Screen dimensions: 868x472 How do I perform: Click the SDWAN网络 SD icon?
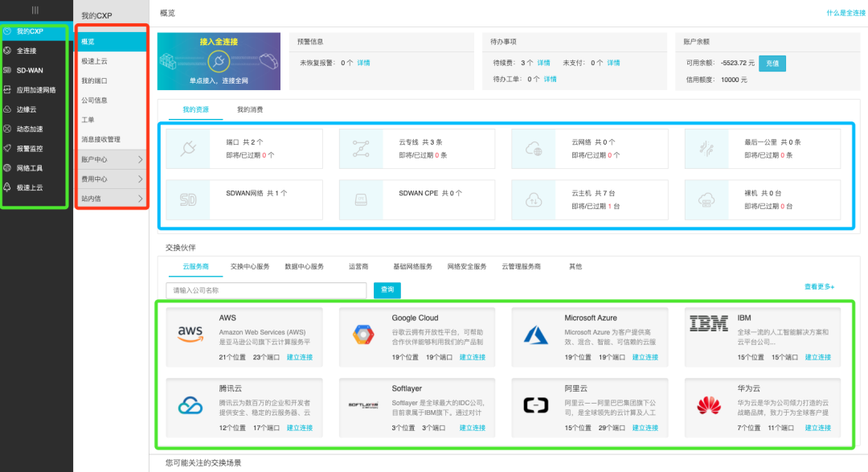(x=188, y=199)
